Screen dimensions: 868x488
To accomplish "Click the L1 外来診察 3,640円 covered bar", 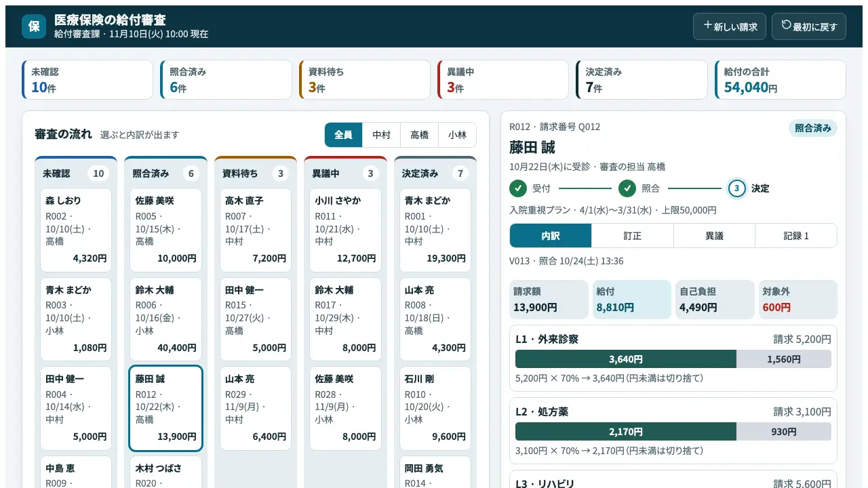I will [x=626, y=359].
